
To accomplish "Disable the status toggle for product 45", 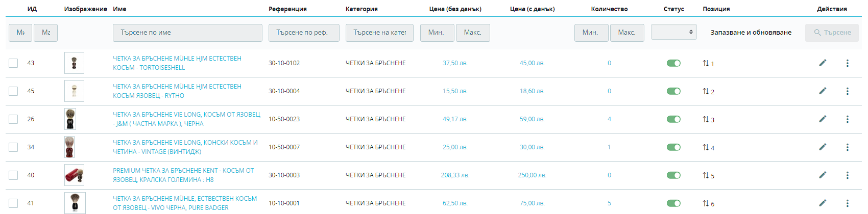I will (x=673, y=91).
